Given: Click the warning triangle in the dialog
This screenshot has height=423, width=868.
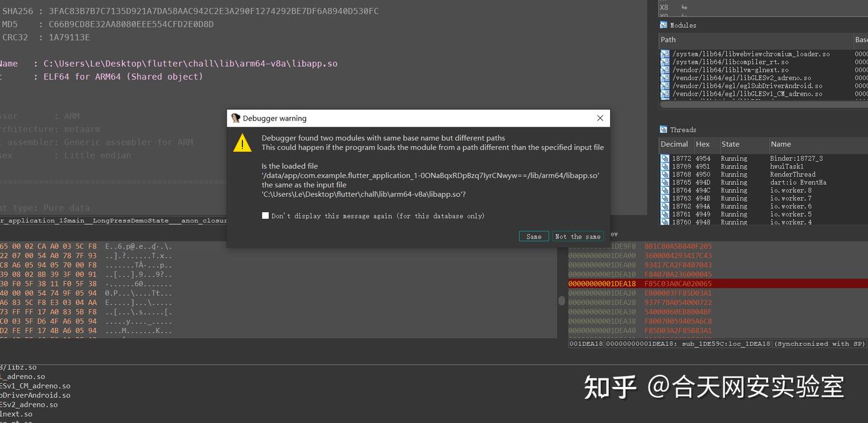Looking at the screenshot, I should click(241, 143).
